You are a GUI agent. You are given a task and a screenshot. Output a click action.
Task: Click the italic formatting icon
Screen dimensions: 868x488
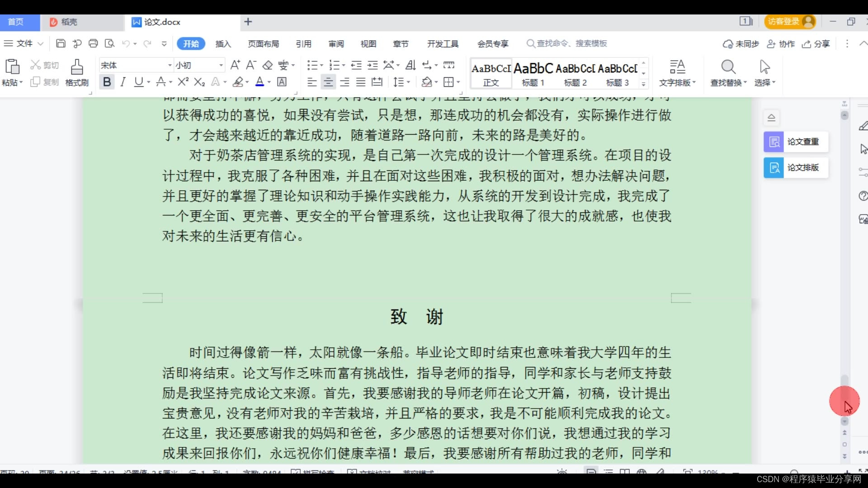(123, 82)
